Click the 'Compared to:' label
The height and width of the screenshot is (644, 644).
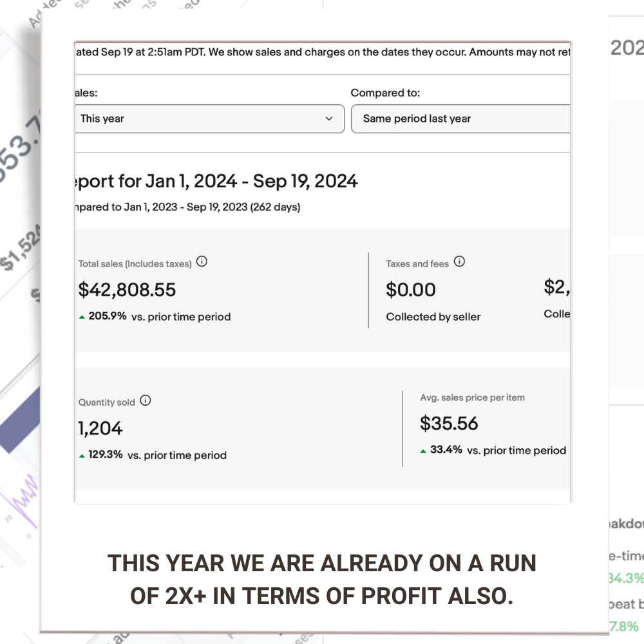coord(385,93)
